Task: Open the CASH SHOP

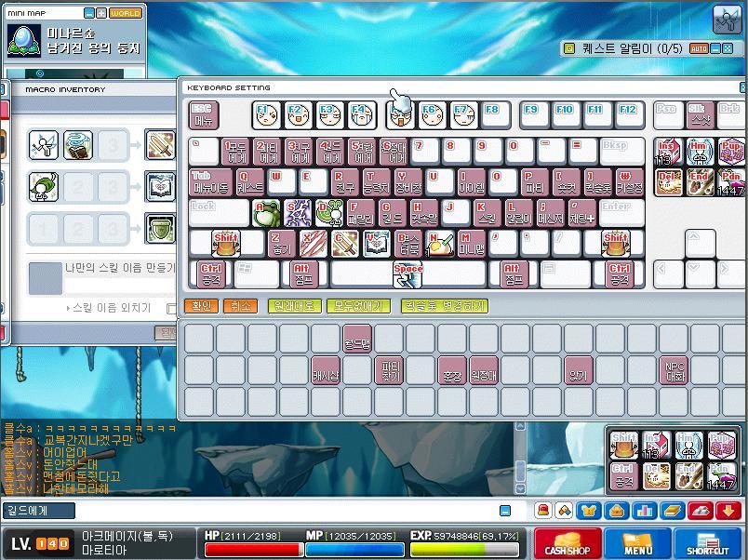Action: pos(568,544)
